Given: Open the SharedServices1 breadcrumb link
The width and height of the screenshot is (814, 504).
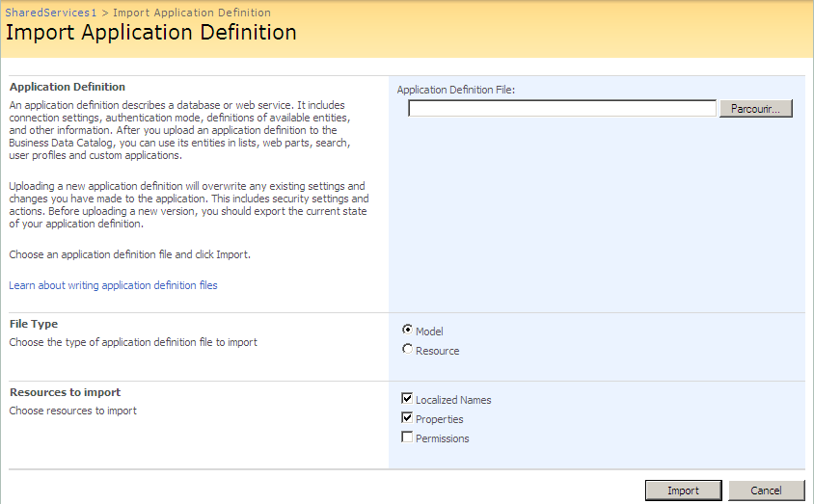Looking at the screenshot, I should pyautogui.click(x=51, y=13).
